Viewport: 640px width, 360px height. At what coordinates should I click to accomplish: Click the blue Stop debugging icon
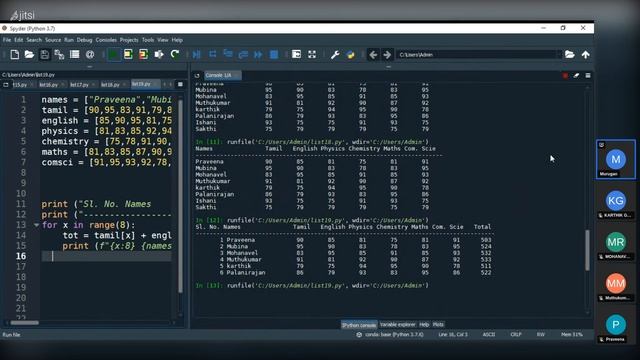click(x=274, y=54)
